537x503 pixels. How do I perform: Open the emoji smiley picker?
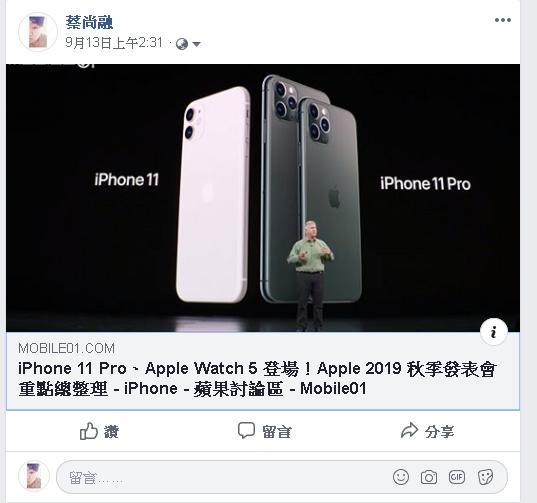coord(401,477)
